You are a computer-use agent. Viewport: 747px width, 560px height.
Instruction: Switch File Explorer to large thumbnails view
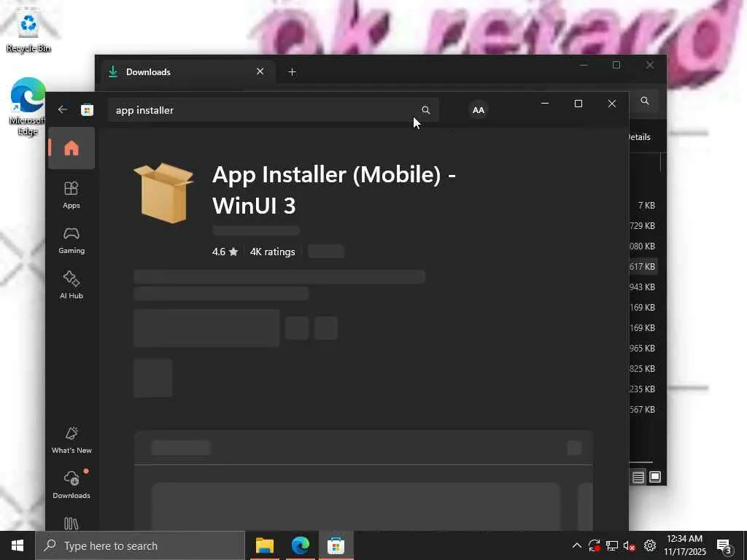pyautogui.click(x=655, y=477)
